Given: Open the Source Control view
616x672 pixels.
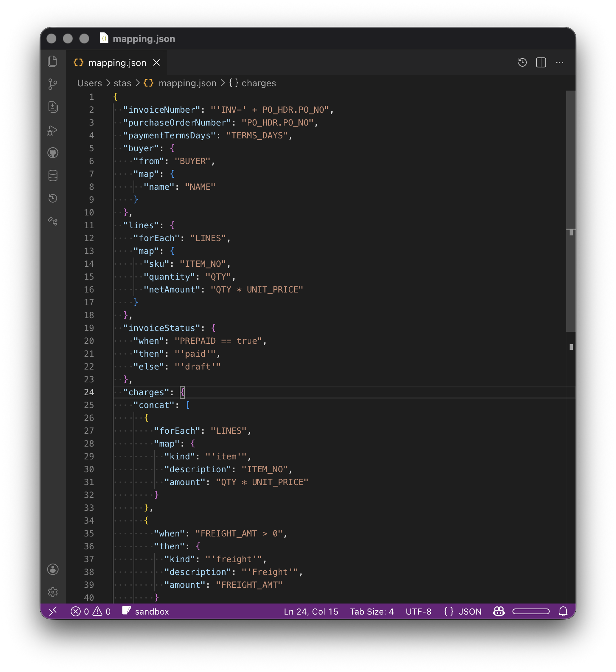Looking at the screenshot, I should pyautogui.click(x=53, y=84).
